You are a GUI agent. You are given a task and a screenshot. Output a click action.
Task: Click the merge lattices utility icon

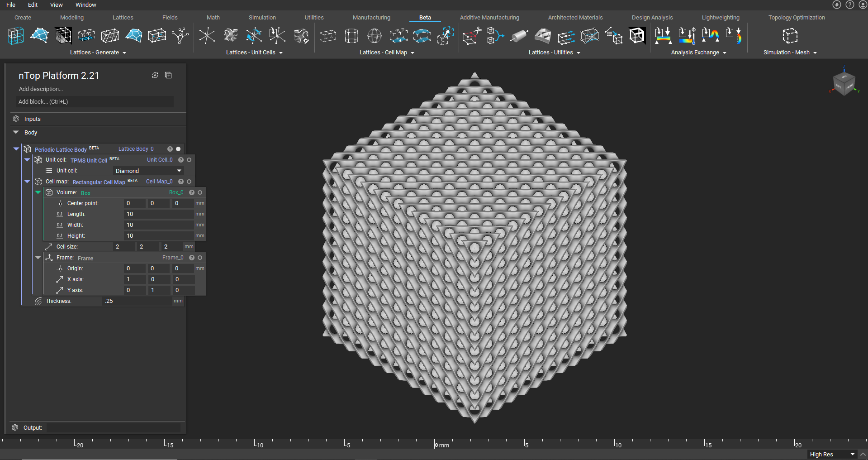(495, 35)
